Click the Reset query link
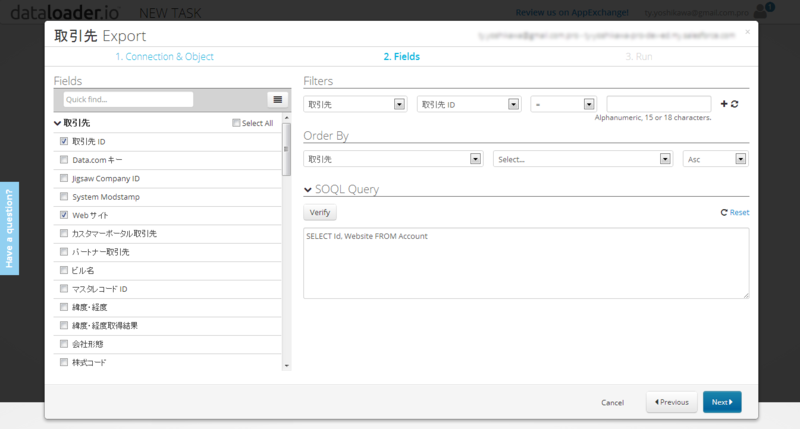This screenshot has height=429, width=800. coord(735,212)
